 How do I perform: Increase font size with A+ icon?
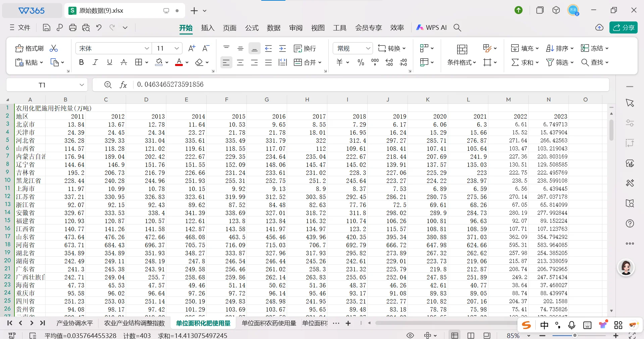coord(192,49)
